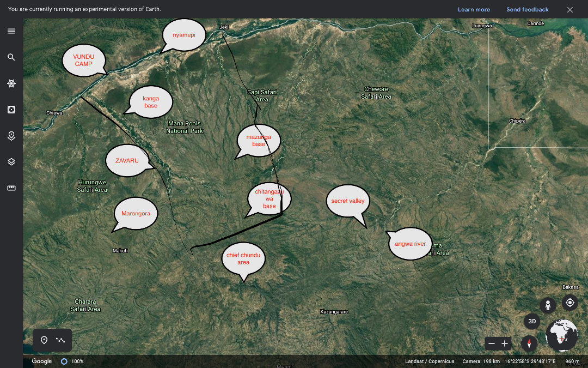Open Projects pin icon in sidebar

[11, 136]
